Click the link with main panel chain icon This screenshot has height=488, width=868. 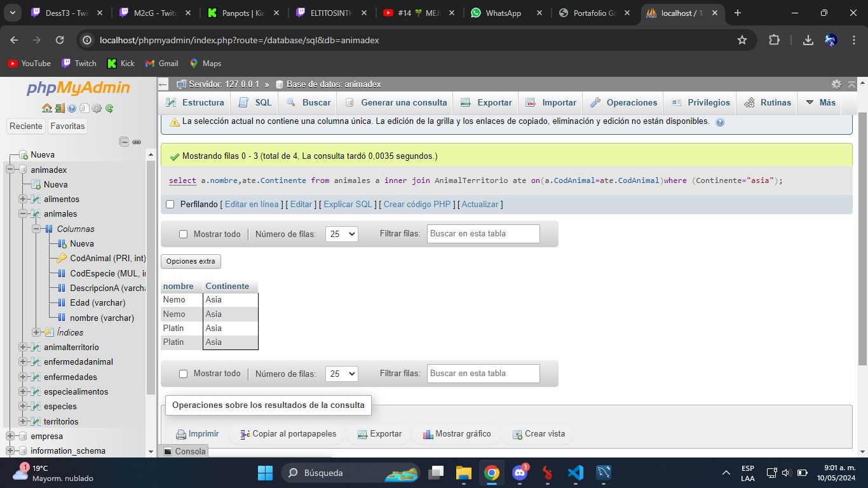coord(137,142)
